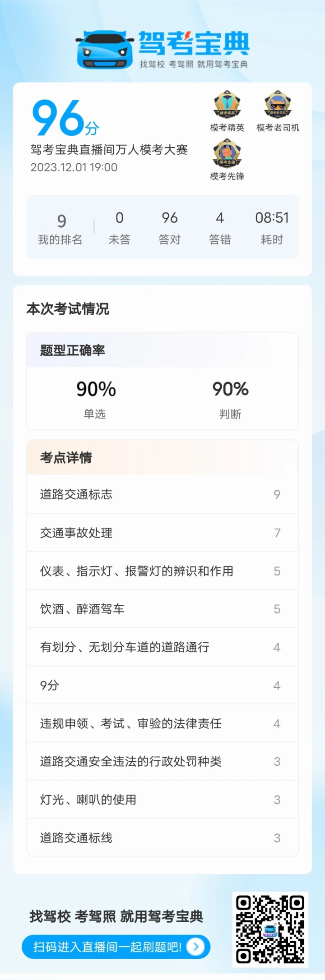This screenshot has width=325, height=980.
Task: Click the 我的排名 ranking stat
Action: [60, 228]
